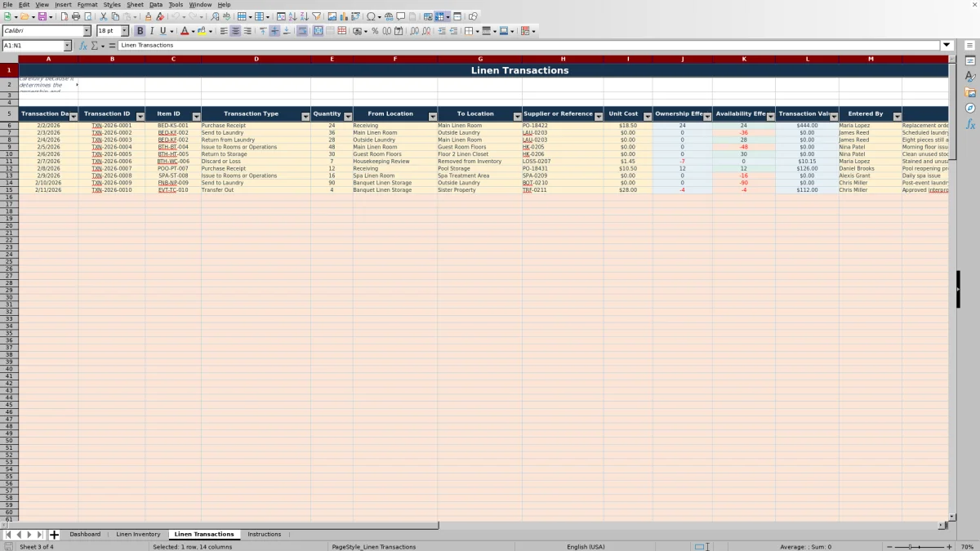
Task: Click the Insert Comment icon
Action: (x=401, y=16)
